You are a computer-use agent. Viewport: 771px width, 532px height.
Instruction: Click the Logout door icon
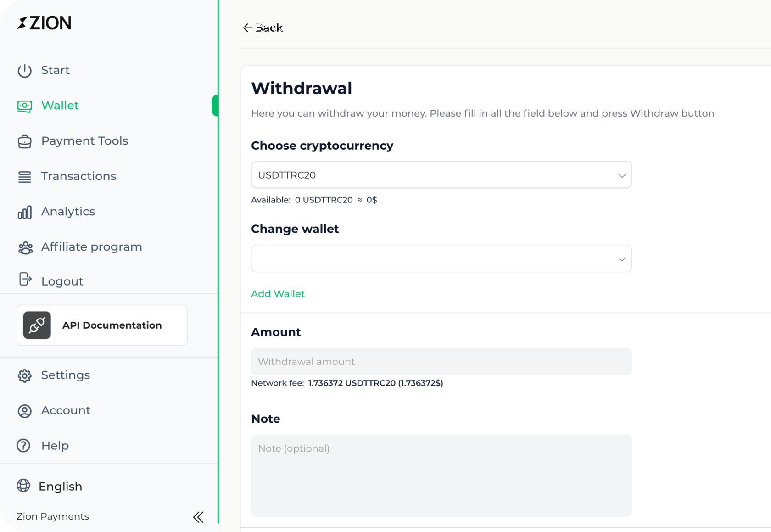[x=25, y=279]
